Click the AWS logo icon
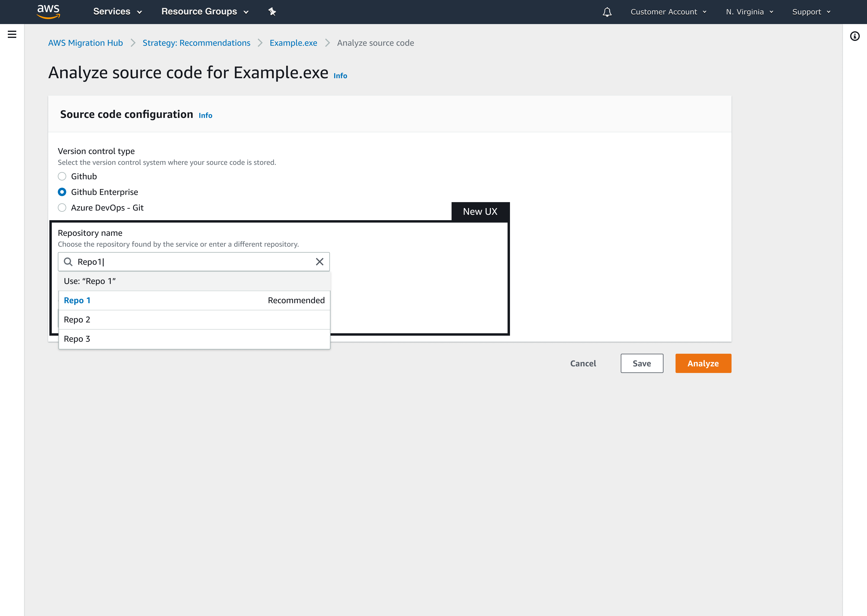 tap(48, 11)
